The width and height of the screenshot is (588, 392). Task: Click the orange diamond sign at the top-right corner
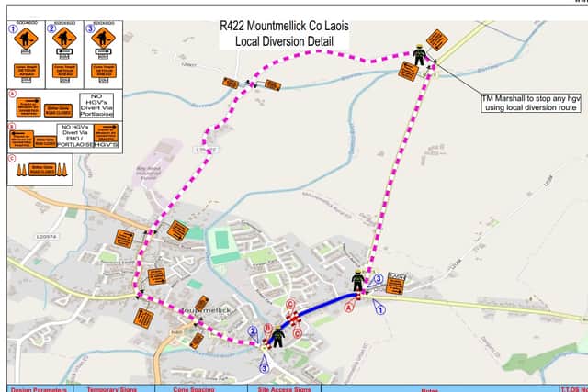pos(437,40)
